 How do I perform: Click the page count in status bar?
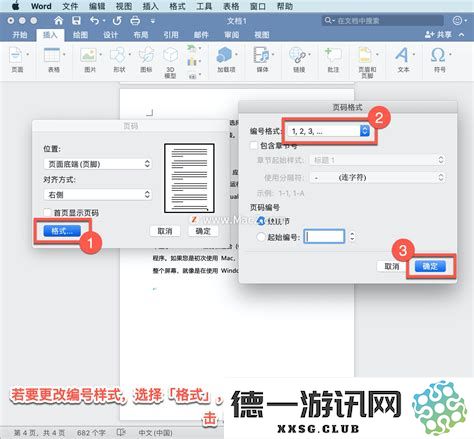(x=39, y=433)
